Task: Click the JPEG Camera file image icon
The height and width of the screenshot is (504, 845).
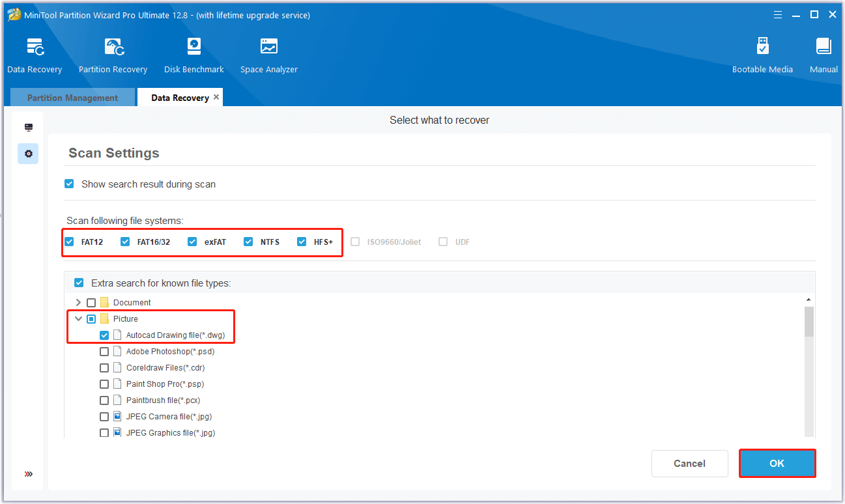Action: click(117, 417)
